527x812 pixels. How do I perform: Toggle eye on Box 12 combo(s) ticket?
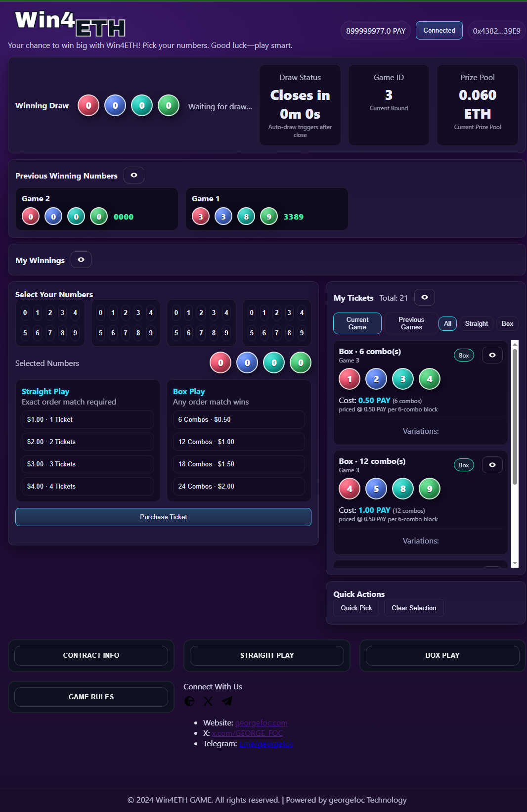click(492, 465)
